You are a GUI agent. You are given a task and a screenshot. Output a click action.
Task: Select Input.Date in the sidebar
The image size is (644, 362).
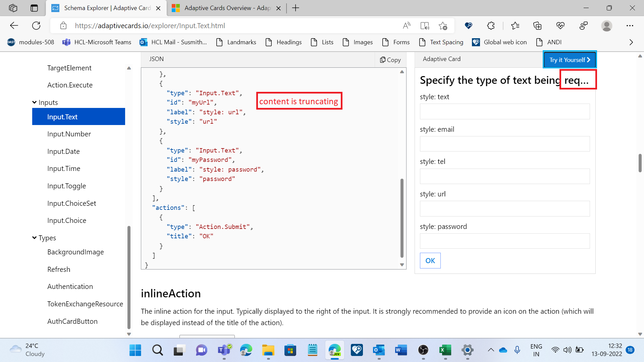(x=63, y=151)
